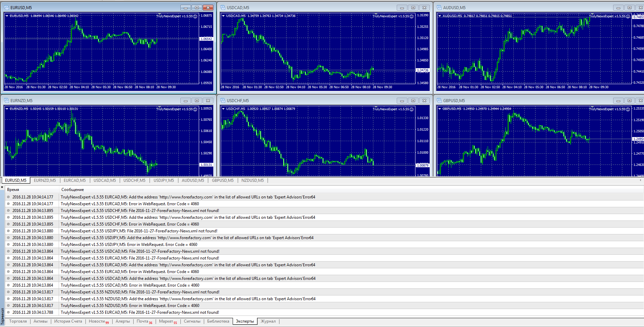The height and width of the screenshot is (327, 644).
Task: Click the AUDUSD,M5 chart window icon
Action: (439, 7)
